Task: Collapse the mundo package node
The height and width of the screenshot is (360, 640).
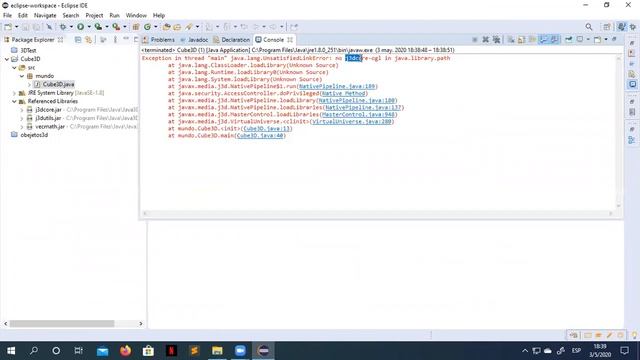Action: point(22,76)
